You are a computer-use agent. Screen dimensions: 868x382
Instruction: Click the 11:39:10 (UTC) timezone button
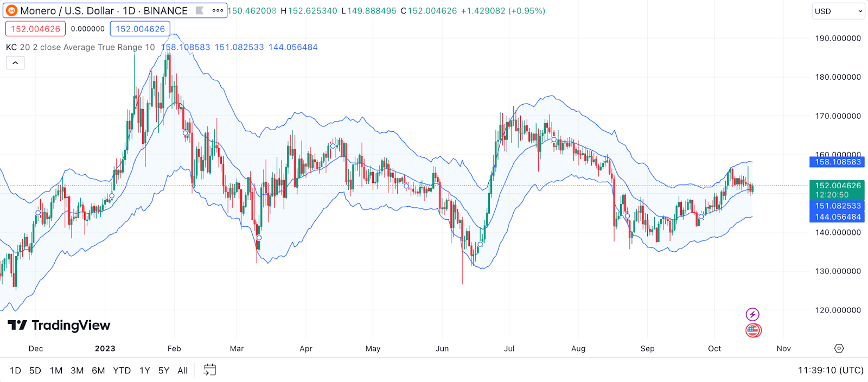(831, 370)
